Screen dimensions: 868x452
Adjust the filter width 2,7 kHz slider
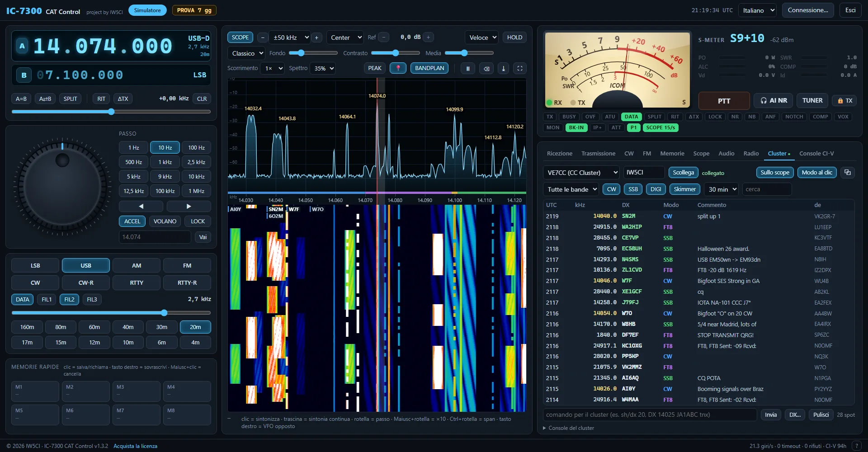pyautogui.click(x=111, y=313)
